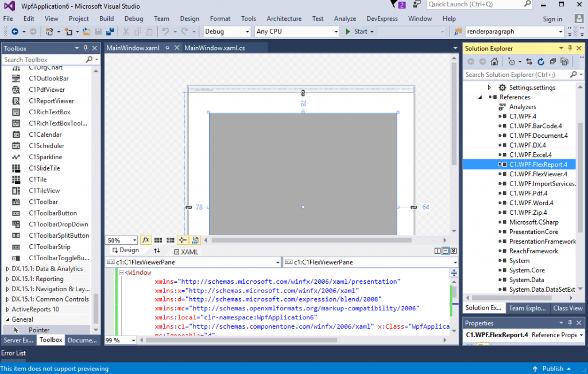Expand the ActiveReports 10 toolbox group

7,310
